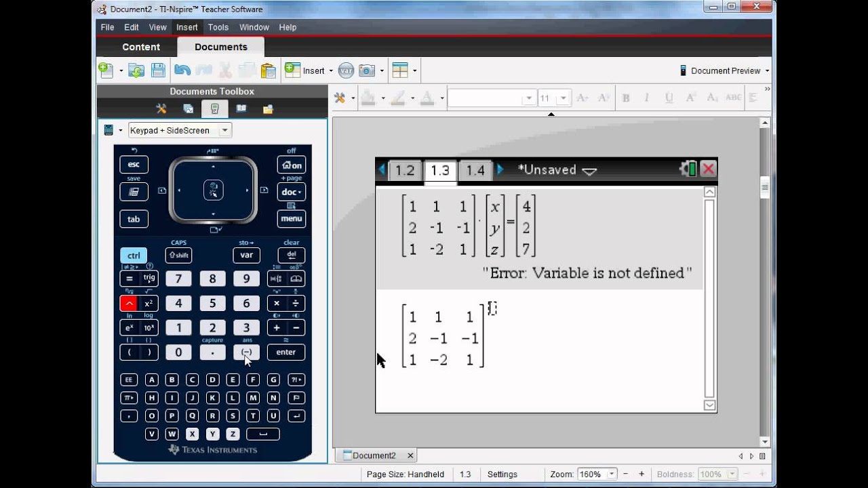The image size is (868, 488).
Task: Click the Page Layout grid icon
Action: [x=400, y=70]
